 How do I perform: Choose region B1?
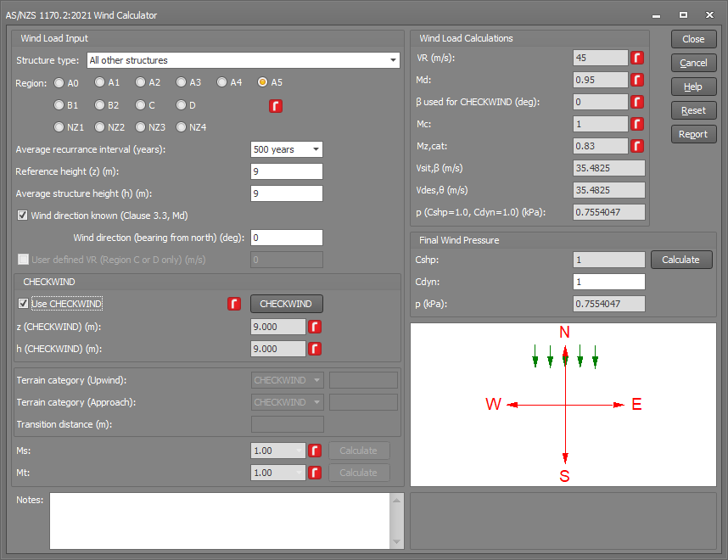coord(59,105)
